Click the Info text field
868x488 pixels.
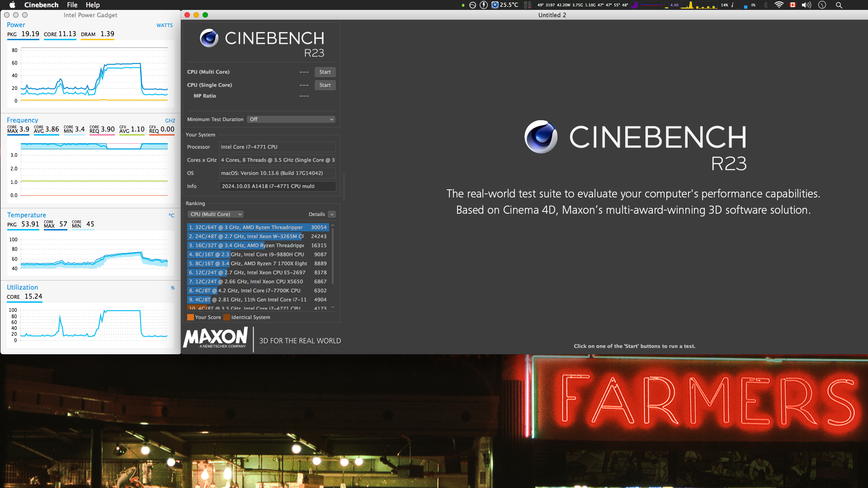tap(278, 186)
